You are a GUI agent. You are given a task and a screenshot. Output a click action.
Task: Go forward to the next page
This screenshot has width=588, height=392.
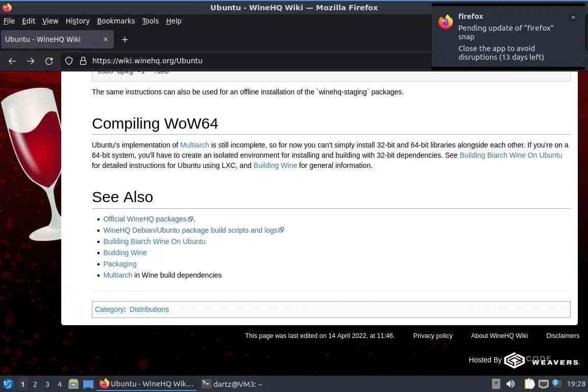click(31, 61)
